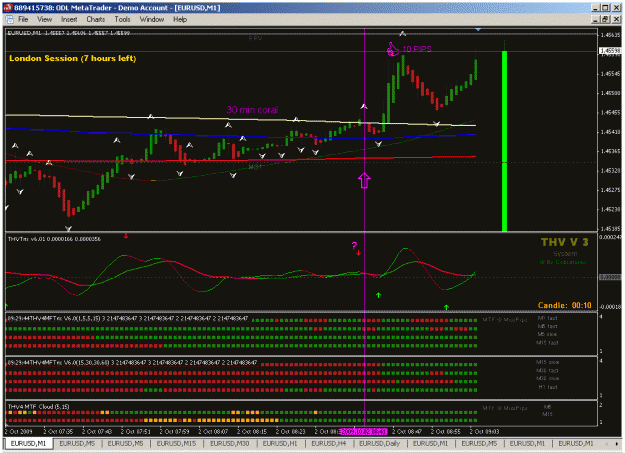Minimize the inner EURUSD,M1 chart window
The height and width of the screenshot is (453, 625).
tap(596, 19)
